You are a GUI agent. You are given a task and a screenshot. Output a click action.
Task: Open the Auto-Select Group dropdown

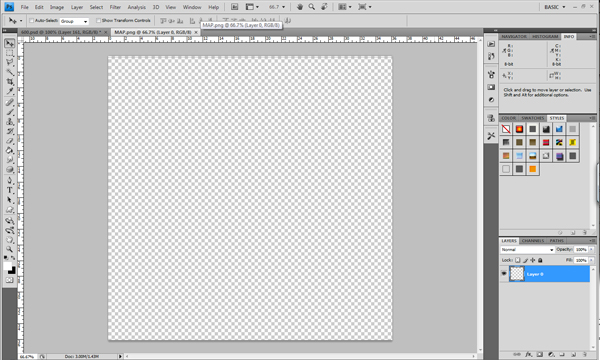pyautogui.click(x=74, y=21)
